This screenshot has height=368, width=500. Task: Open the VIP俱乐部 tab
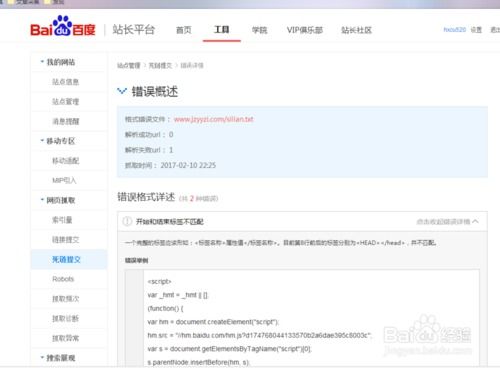click(x=305, y=30)
